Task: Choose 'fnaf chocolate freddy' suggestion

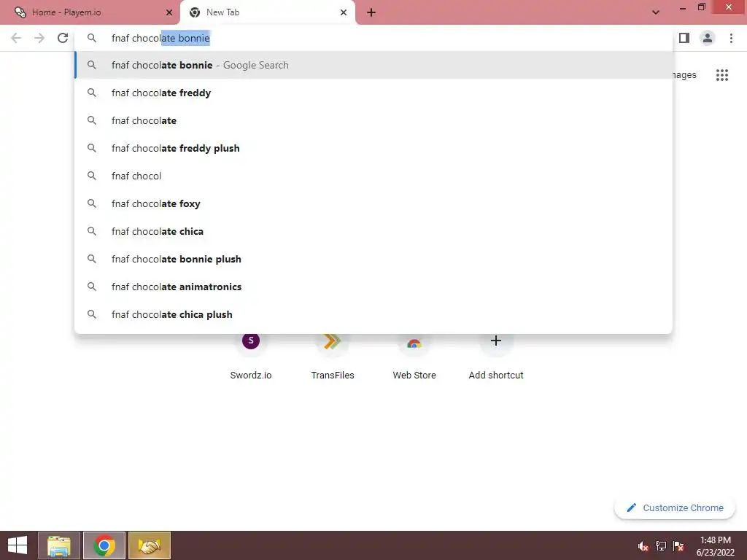Action: (x=373, y=93)
